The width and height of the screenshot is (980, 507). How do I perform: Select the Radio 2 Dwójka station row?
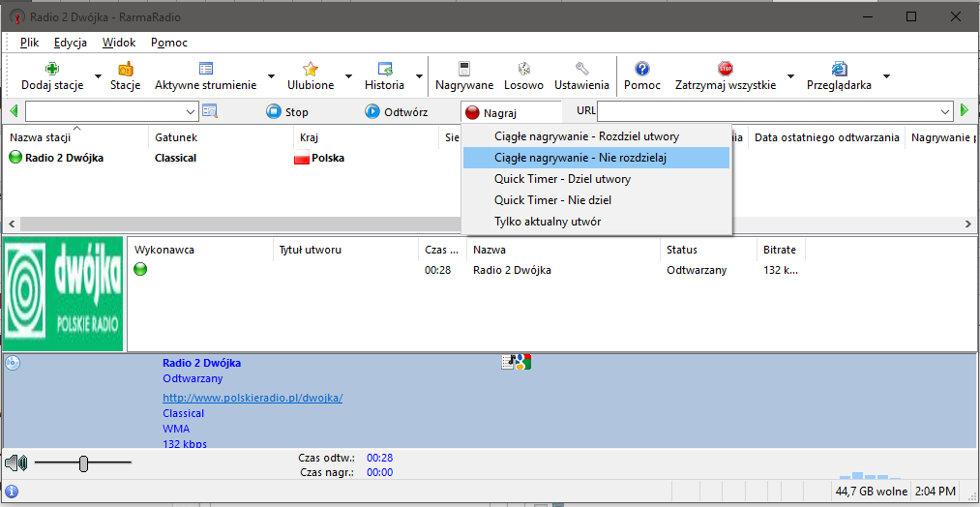231,158
